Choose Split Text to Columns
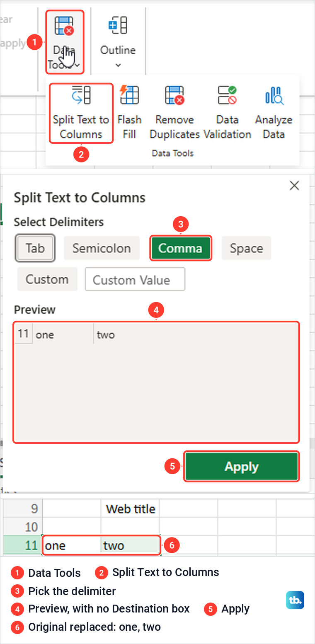Screen dimensions: 315x644 point(81,113)
